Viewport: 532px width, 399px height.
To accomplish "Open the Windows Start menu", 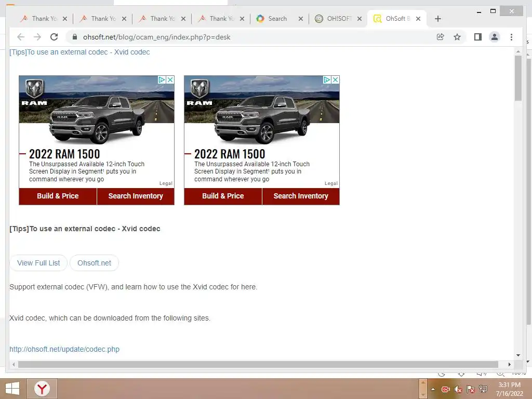I will point(12,389).
